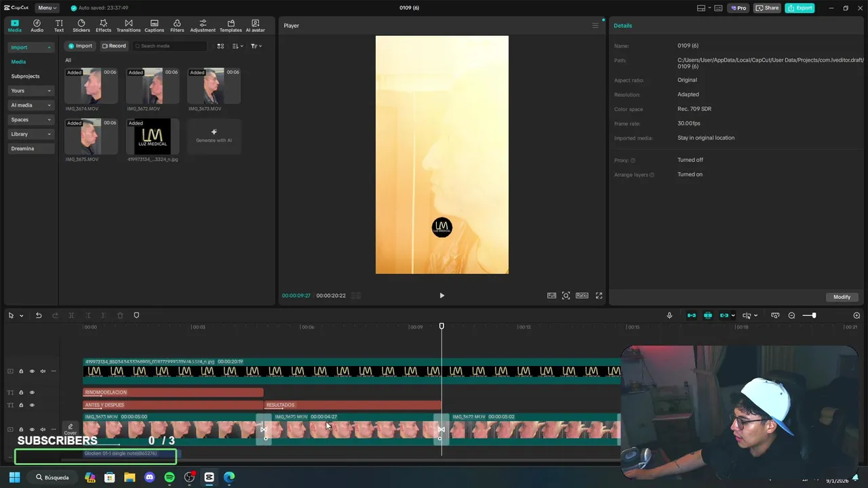Expand the AI media sidebar section
This screenshot has height=488, width=868.
(31, 105)
